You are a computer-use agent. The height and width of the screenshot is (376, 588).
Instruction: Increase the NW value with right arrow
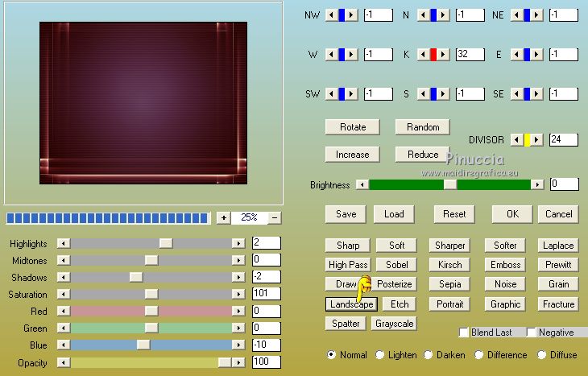tap(351, 15)
